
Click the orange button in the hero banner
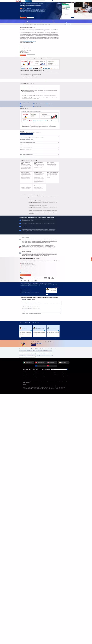[x=23, y=17]
